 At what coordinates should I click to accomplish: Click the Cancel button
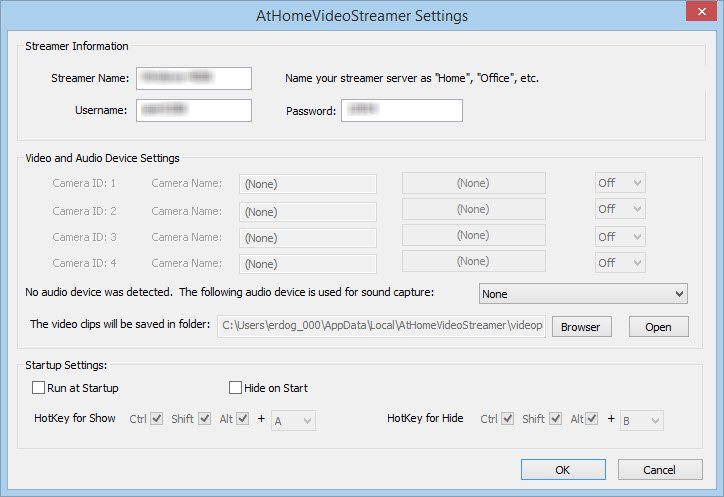click(x=660, y=470)
